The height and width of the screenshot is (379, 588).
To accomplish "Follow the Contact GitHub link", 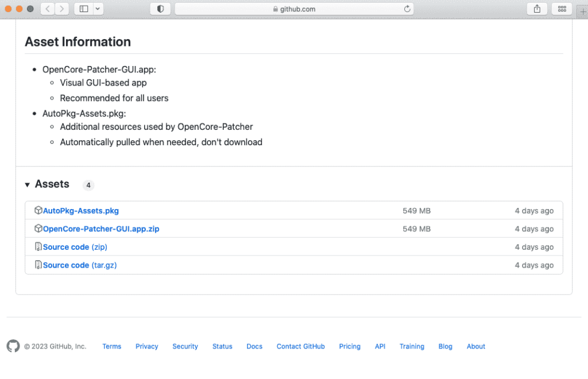I will 301,346.
